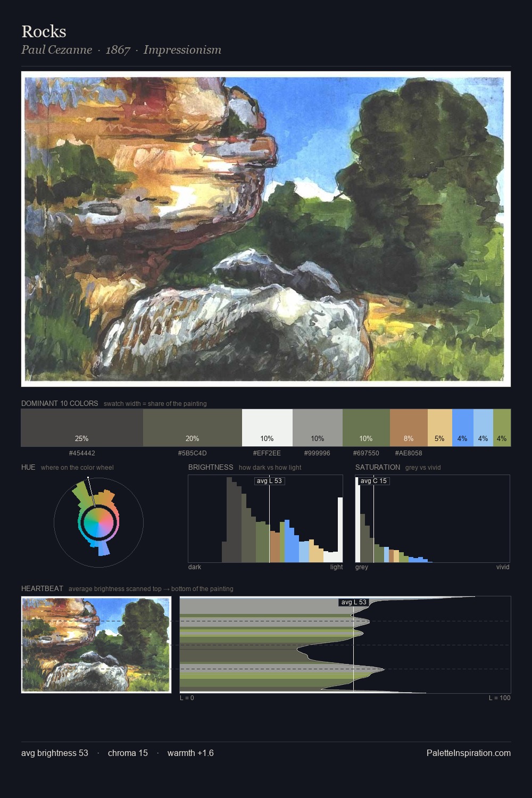
Task: Click the 'DOMINANT 10 COLORS' heading
Action: click(60, 403)
